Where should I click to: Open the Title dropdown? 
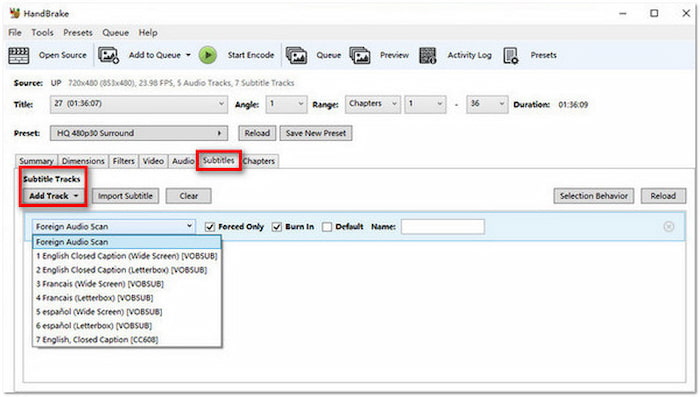[138, 104]
